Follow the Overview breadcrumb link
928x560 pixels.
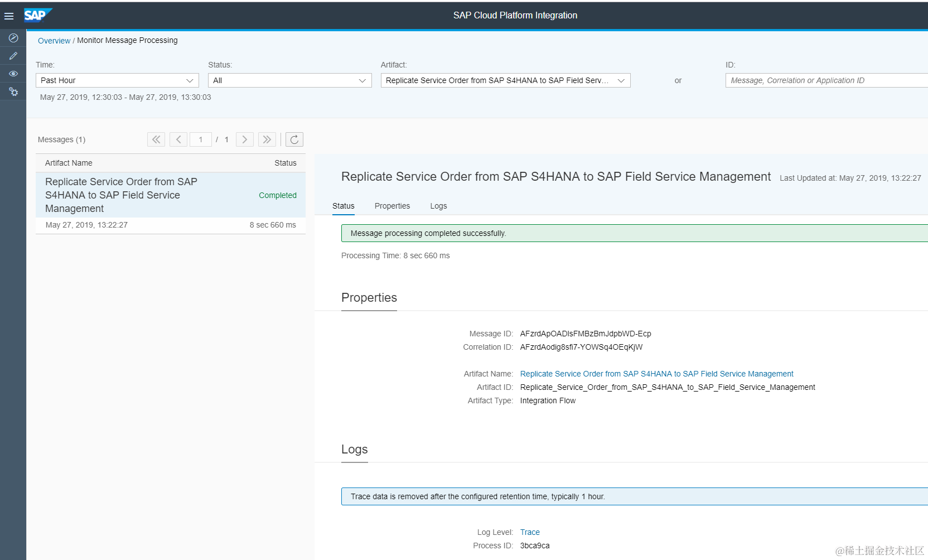(x=54, y=41)
